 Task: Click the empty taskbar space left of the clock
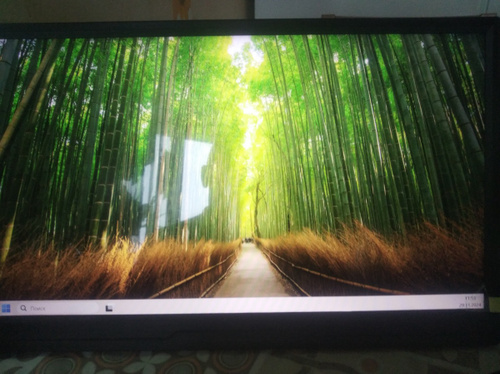[x=400, y=303]
